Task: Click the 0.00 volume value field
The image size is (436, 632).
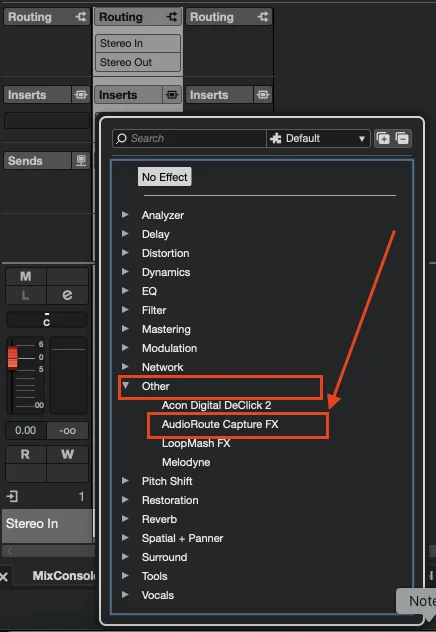Action: (26, 430)
